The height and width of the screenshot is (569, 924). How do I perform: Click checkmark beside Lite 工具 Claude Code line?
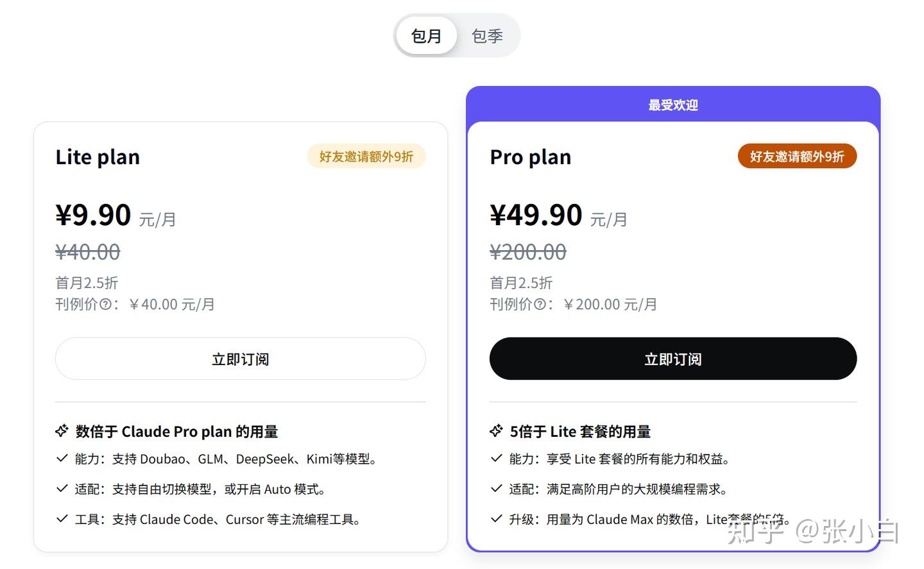point(62,518)
